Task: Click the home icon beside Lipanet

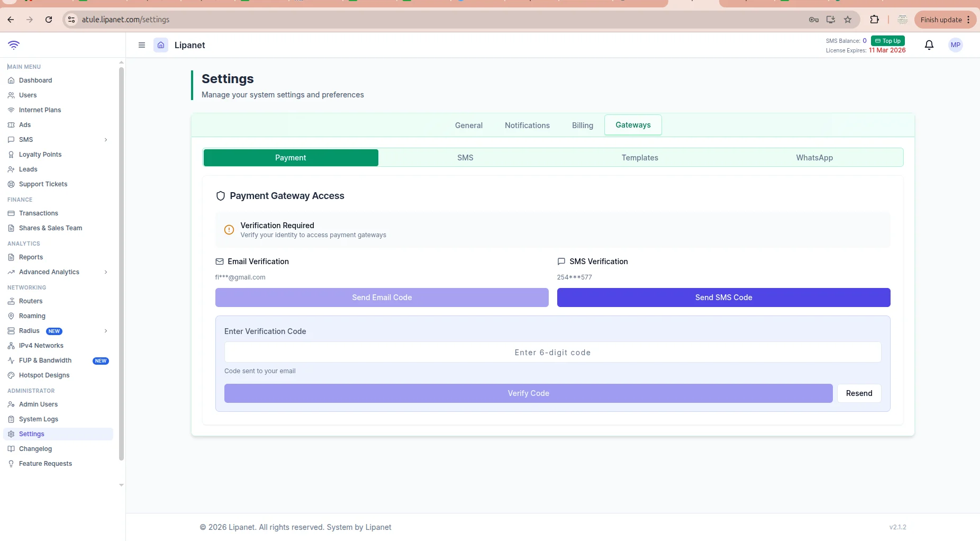Action: click(x=161, y=45)
